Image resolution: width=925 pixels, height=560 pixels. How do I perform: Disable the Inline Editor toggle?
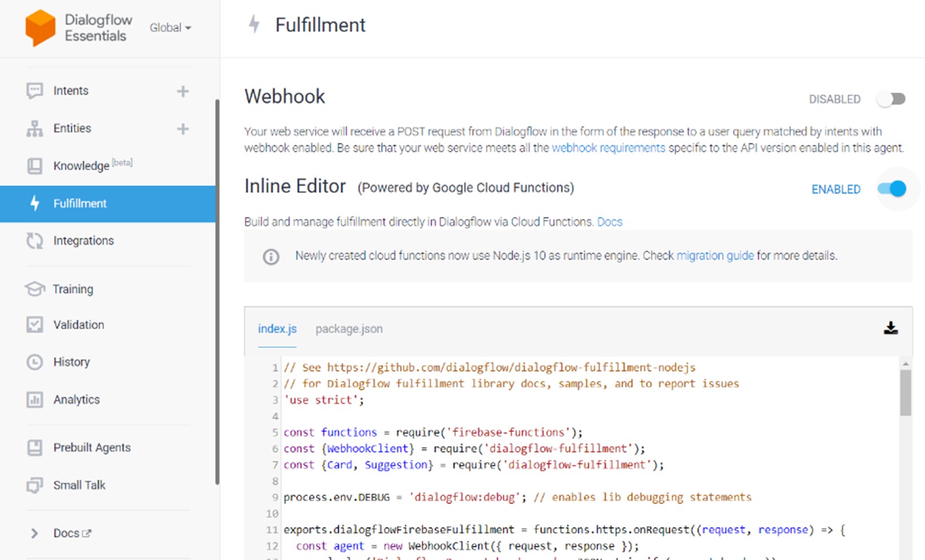pyautogui.click(x=891, y=189)
